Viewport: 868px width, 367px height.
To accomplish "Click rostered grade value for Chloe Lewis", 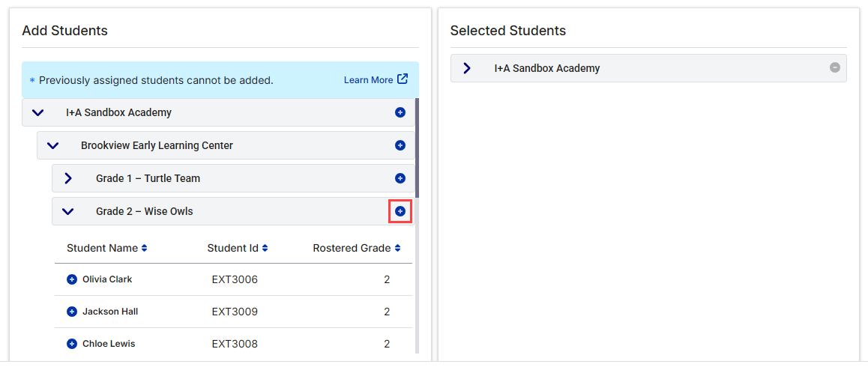I will pos(386,344).
